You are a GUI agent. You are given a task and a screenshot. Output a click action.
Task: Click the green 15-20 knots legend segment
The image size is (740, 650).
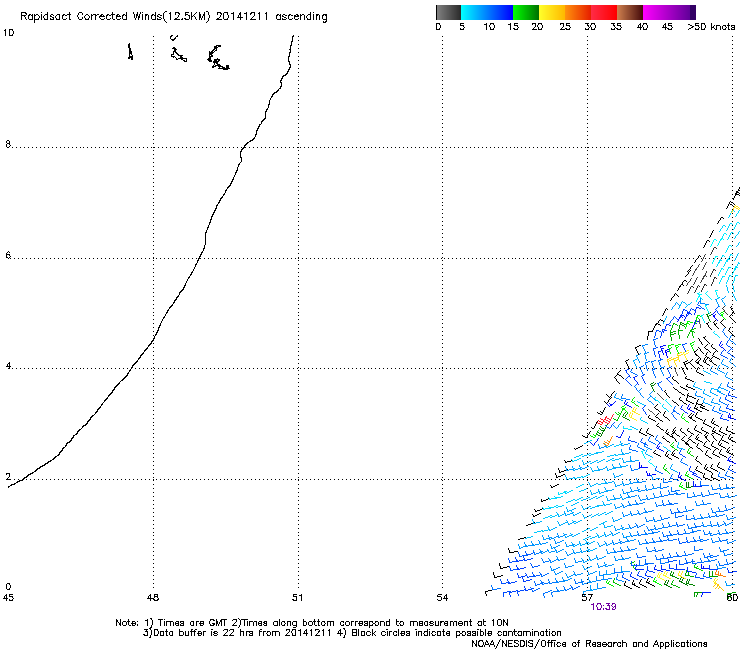coord(526,12)
